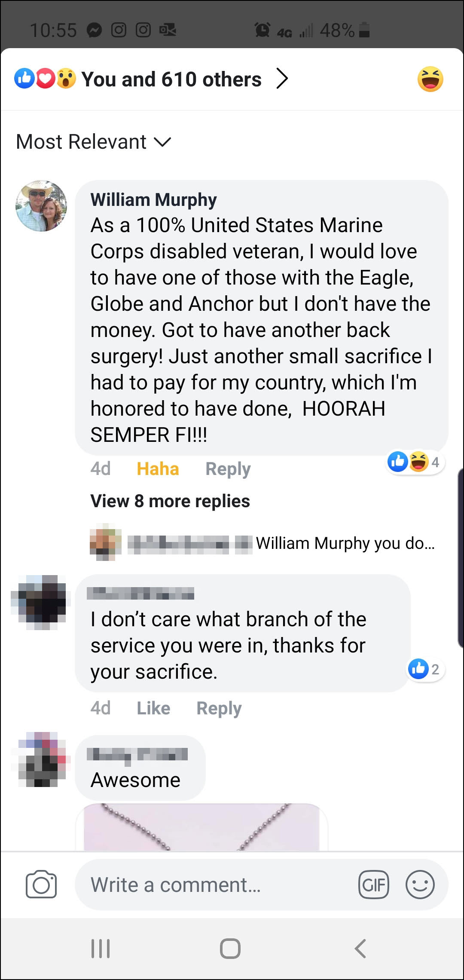Reply to William Murphy's comment
Image resolution: width=464 pixels, height=980 pixels.
[x=228, y=469]
